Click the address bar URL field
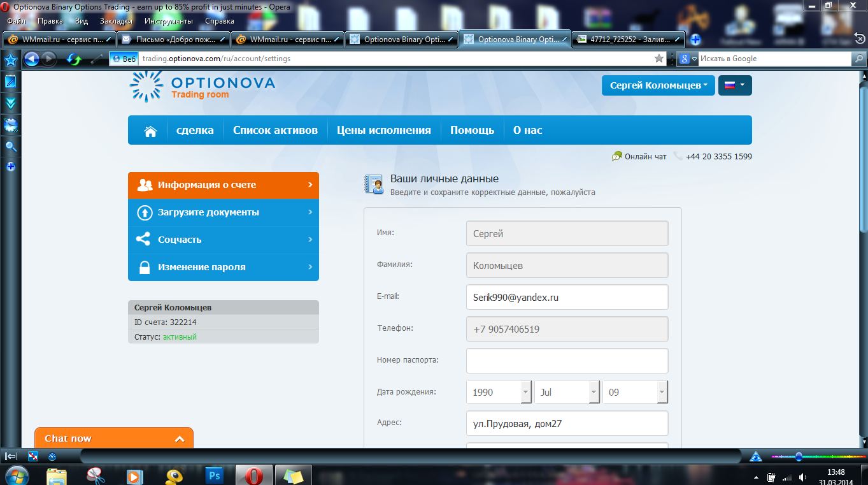The height and width of the screenshot is (485, 868). [395, 59]
